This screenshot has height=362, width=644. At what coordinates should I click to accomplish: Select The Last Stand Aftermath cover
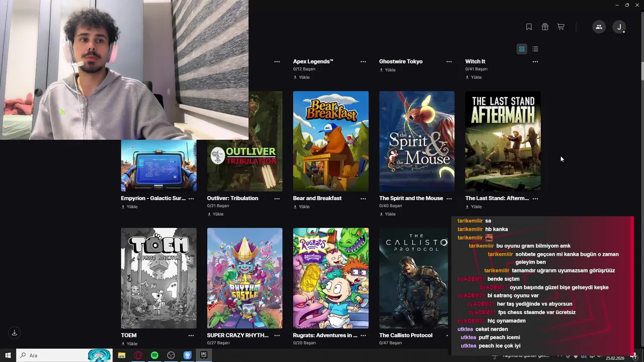503,141
